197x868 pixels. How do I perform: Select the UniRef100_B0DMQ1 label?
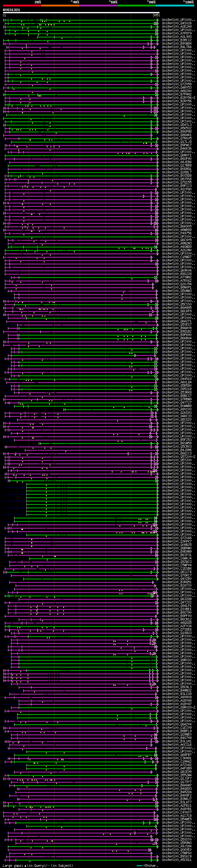177,169
